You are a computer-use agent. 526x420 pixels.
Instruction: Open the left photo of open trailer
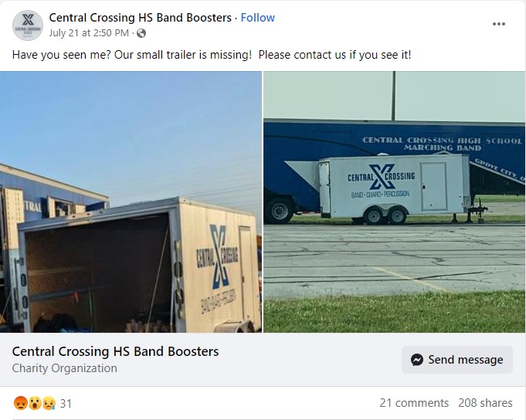click(131, 202)
